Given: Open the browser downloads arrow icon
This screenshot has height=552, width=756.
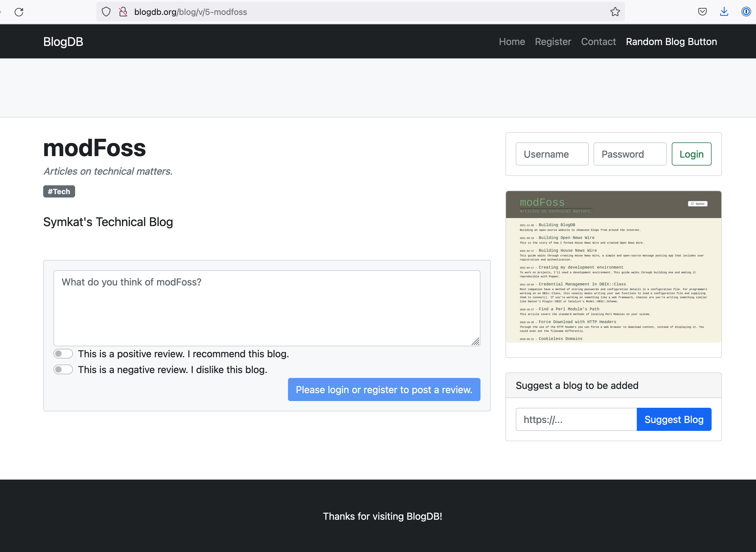Looking at the screenshot, I should click(x=724, y=12).
